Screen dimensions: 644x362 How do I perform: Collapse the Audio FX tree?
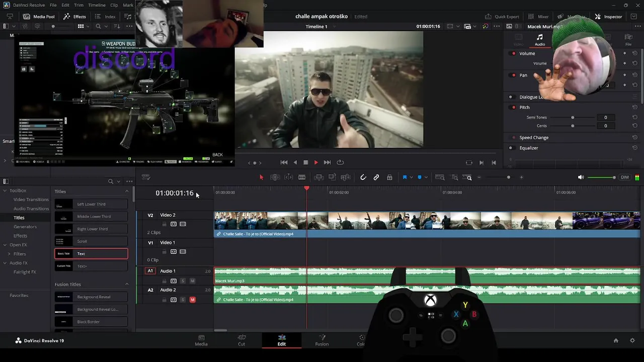(x=5, y=263)
